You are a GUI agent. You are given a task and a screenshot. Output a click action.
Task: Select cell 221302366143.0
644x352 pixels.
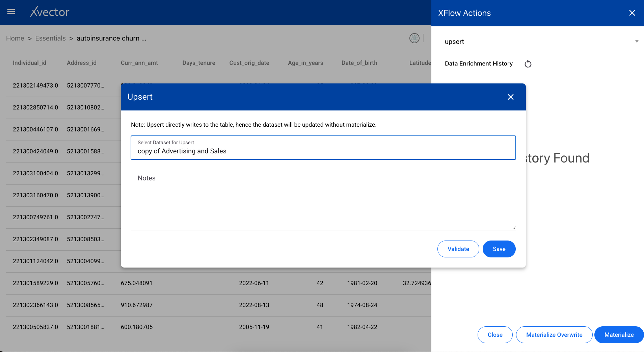[35, 305]
